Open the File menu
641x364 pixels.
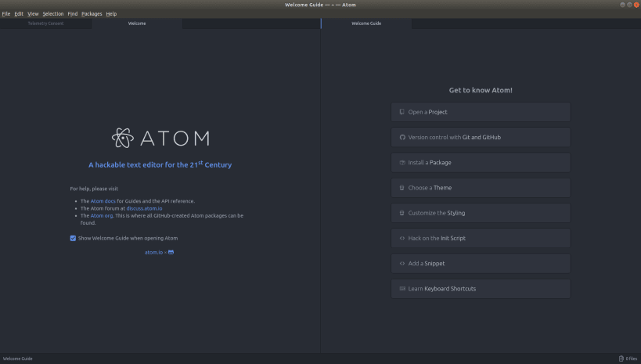point(6,14)
